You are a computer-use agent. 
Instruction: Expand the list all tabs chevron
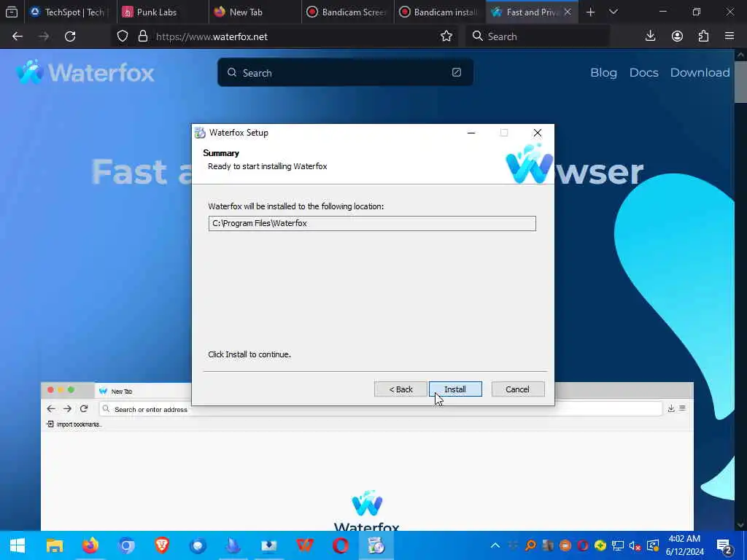(613, 12)
